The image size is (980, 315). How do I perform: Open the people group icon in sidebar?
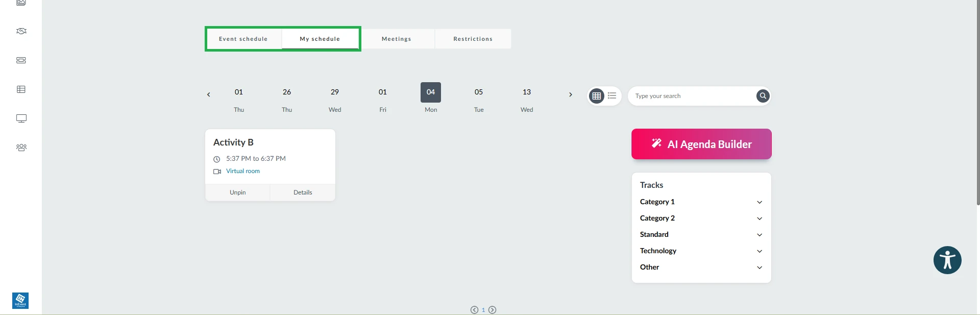point(21,148)
